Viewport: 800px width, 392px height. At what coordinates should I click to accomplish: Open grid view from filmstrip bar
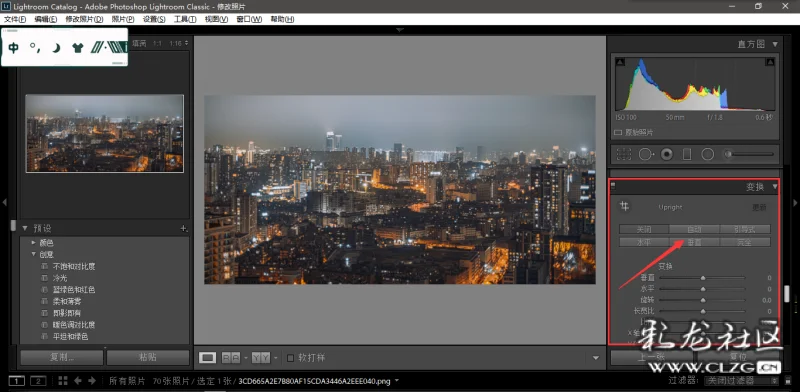[63, 381]
